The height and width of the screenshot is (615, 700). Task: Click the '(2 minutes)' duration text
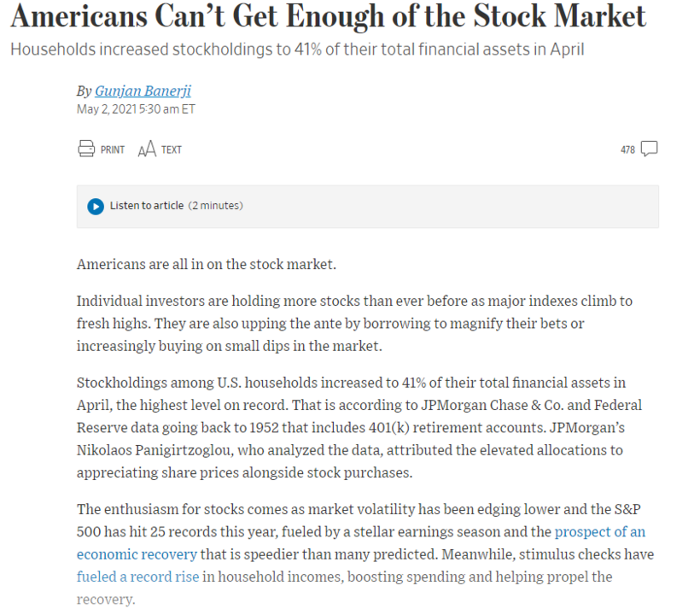[x=215, y=206]
